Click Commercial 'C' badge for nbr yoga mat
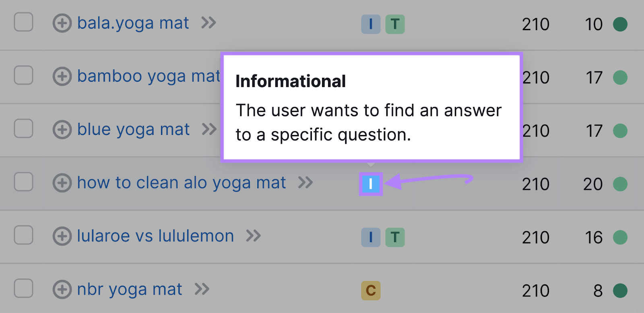The image size is (644, 313). (371, 290)
